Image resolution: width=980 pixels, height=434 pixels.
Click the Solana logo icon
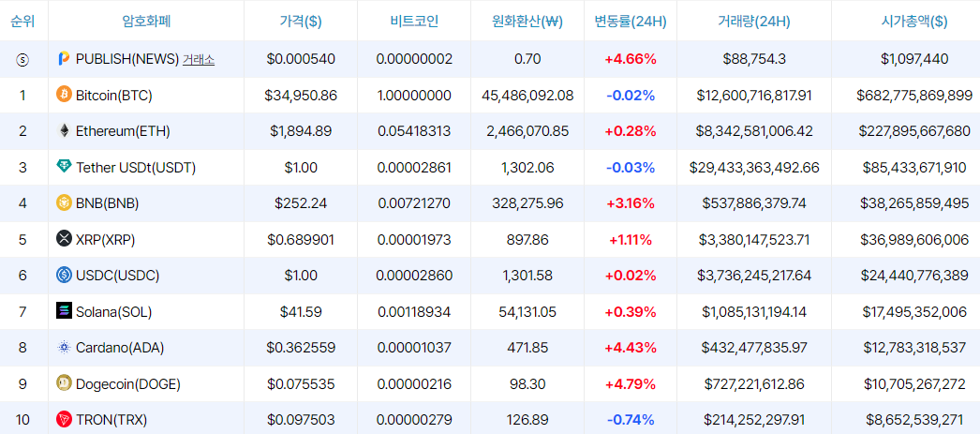[x=64, y=311]
